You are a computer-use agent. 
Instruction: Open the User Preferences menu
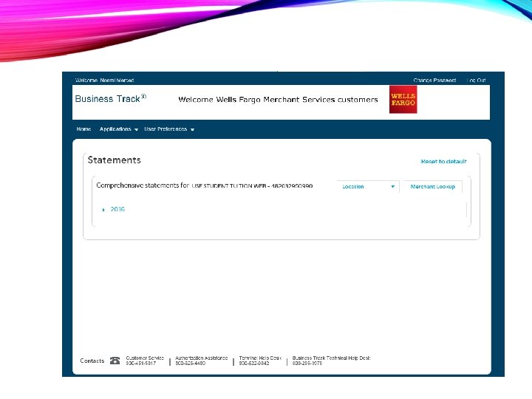[x=166, y=129]
